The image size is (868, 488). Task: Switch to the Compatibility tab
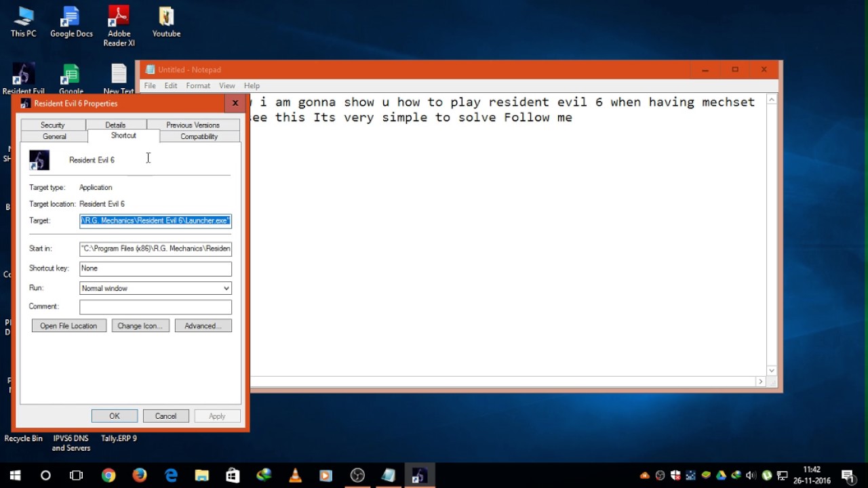tap(199, 136)
